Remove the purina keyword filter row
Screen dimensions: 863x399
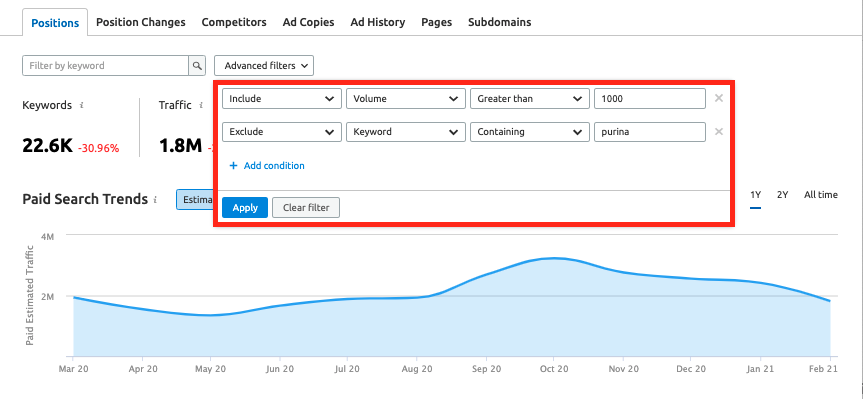[x=718, y=132]
